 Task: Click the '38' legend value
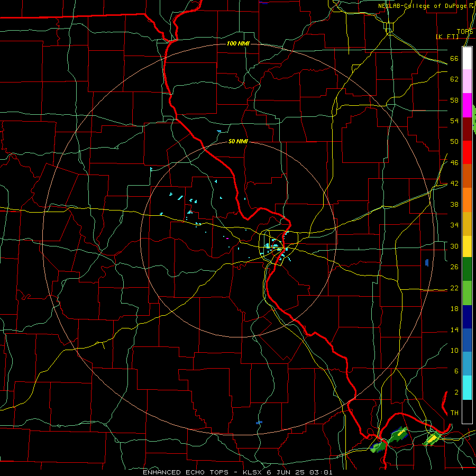454,204
